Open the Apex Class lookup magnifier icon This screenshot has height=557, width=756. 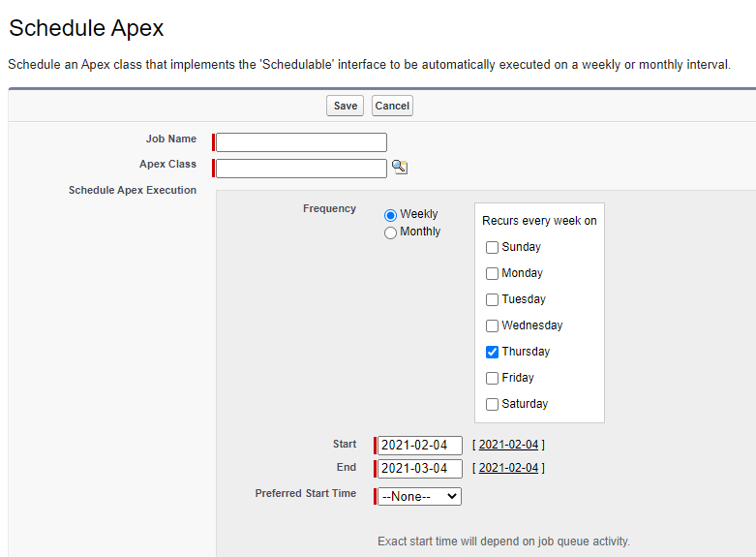pyautogui.click(x=400, y=168)
